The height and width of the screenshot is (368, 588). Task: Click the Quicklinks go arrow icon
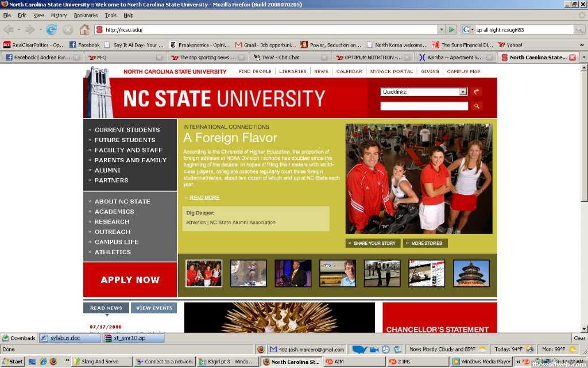click(477, 92)
